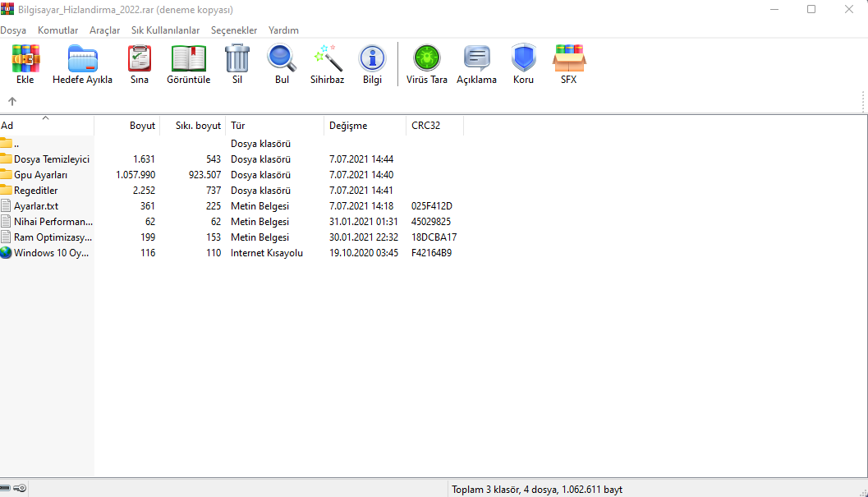Screen dimensions: 868x497
Task: Sort by the Değişme column header
Action: click(x=365, y=125)
